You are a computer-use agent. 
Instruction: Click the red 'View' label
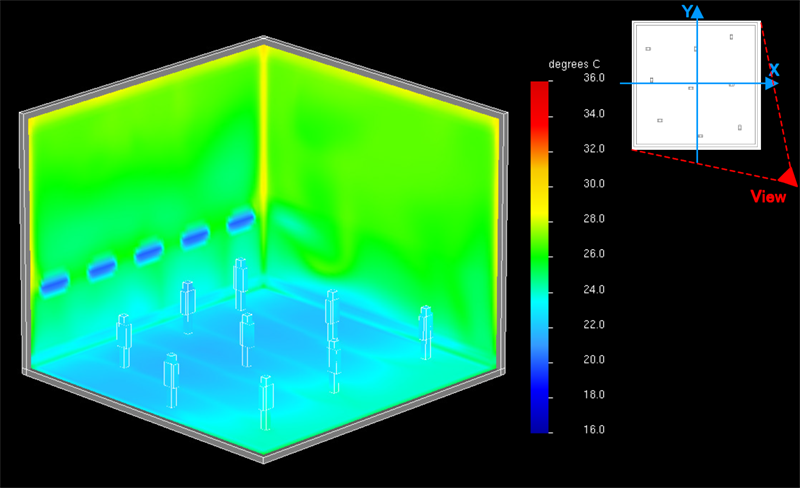768,197
